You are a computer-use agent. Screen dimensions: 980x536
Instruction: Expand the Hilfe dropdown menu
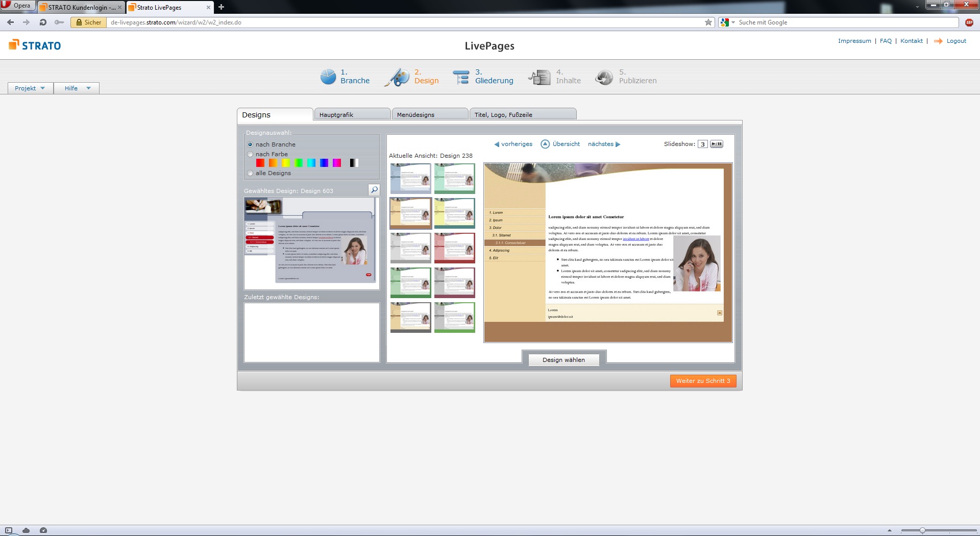tap(77, 88)
